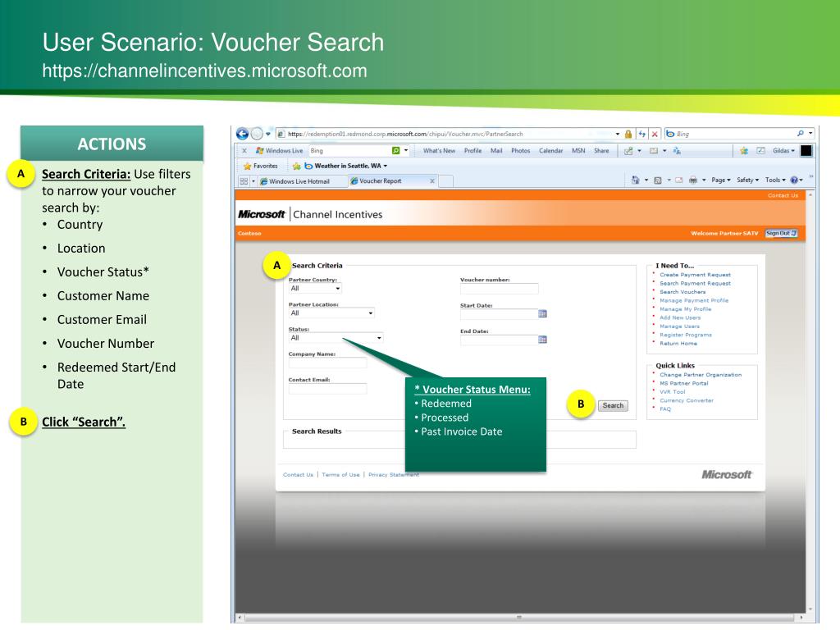840x630 pixels.
Task: Click Photos in the Windows Live toolbar
Action: coord(520,151)
